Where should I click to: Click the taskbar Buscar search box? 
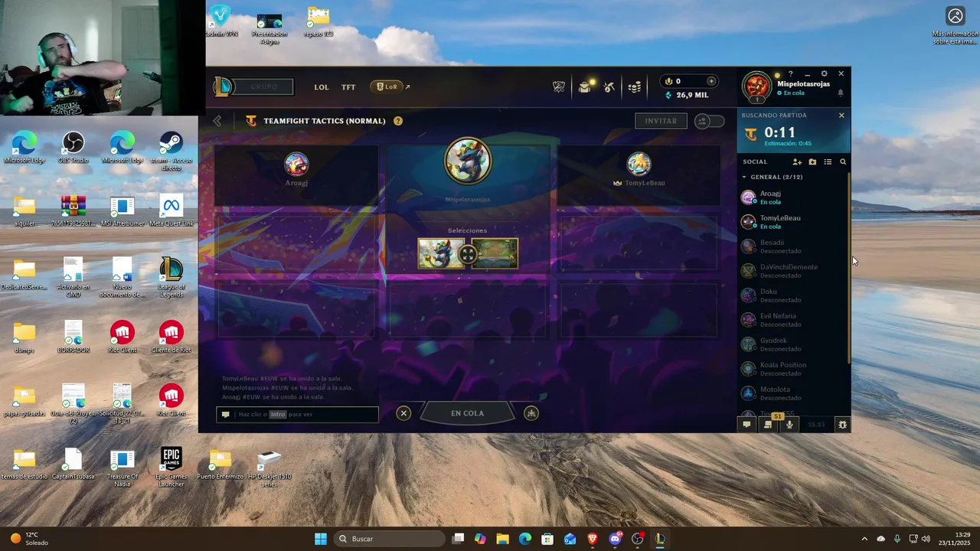pos(388,539)
